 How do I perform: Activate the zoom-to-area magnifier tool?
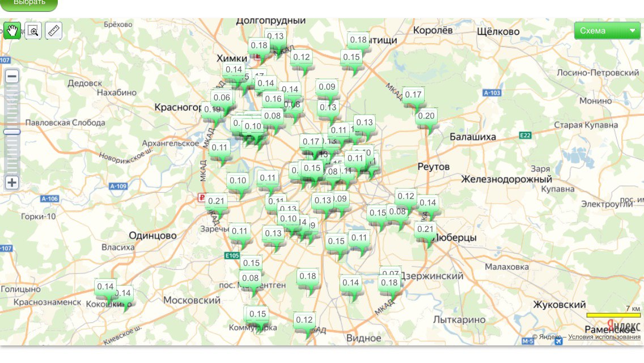33,31
